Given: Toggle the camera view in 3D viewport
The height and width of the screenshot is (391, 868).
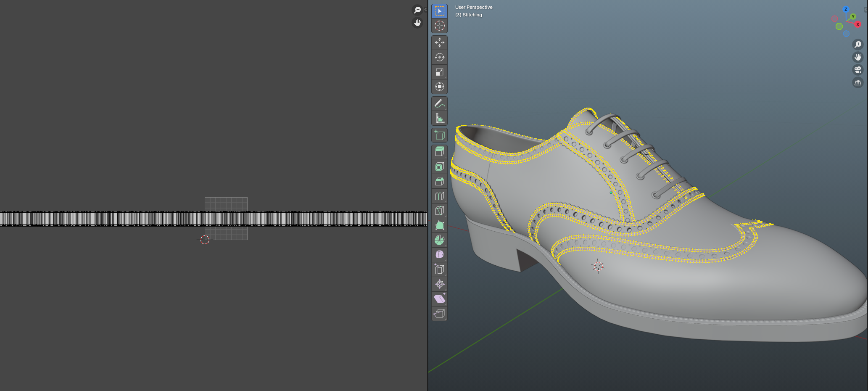Looking at the screenshot, I should point(857,70).
